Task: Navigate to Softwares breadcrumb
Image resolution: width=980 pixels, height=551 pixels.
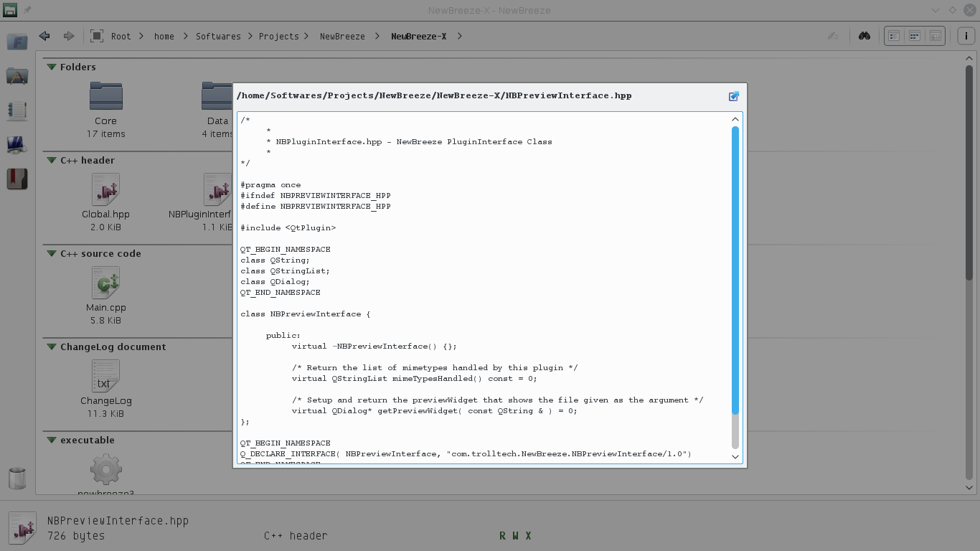Action: (218, 36)
